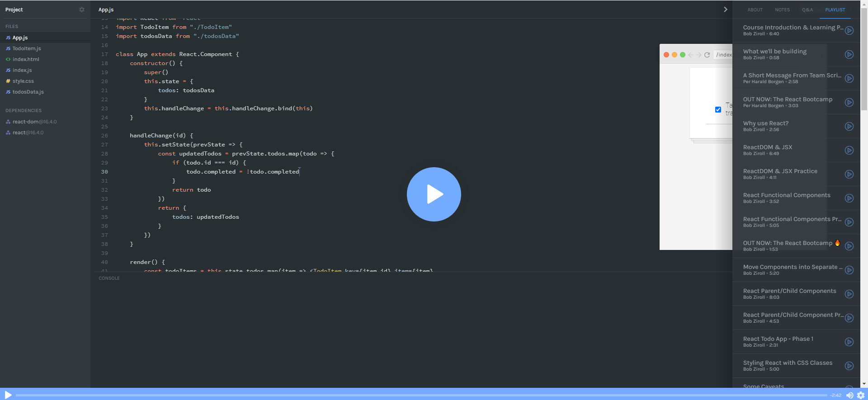868x400 pixels.
Task: Play React Parent/Child Components 8:03 icon
Action: click(x=849, y=294)
